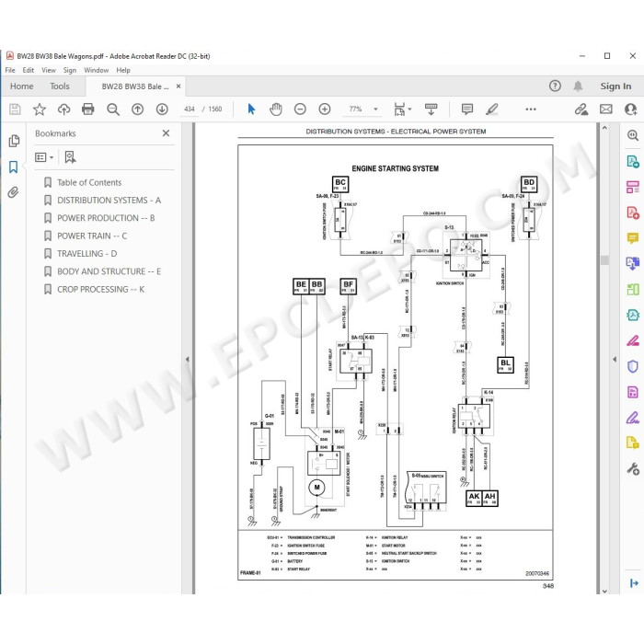This screenshot has width=644, height=644.
Task: Close the BW28 BW38 document tab
Action: click(178, 86)
